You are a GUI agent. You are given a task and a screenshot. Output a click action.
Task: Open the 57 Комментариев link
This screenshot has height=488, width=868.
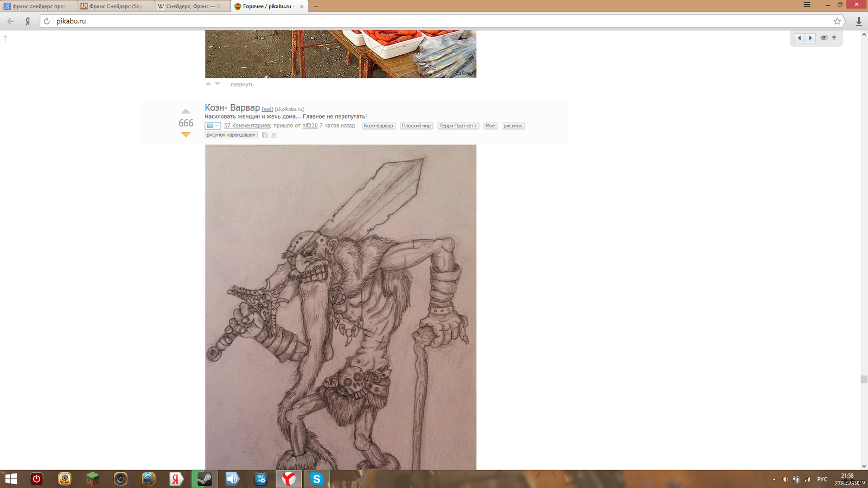(247, 126)
